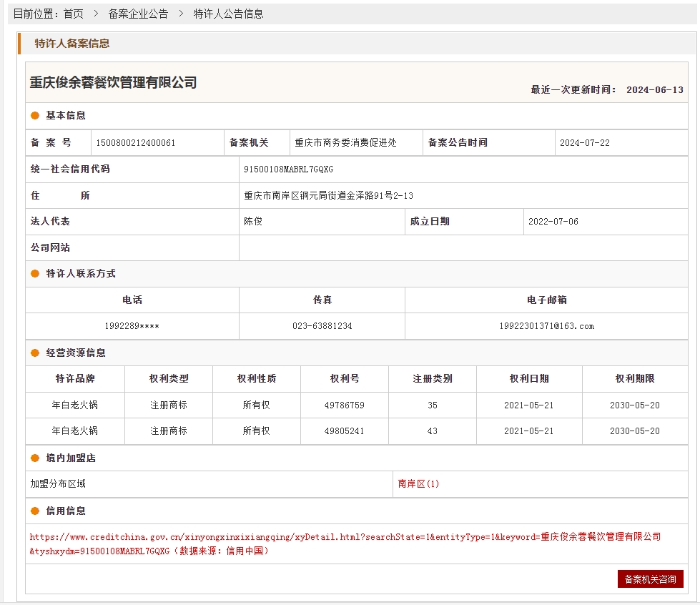Click the 备案机关咨询 button
The image size is (700, 605).
(x=650, y=579)
